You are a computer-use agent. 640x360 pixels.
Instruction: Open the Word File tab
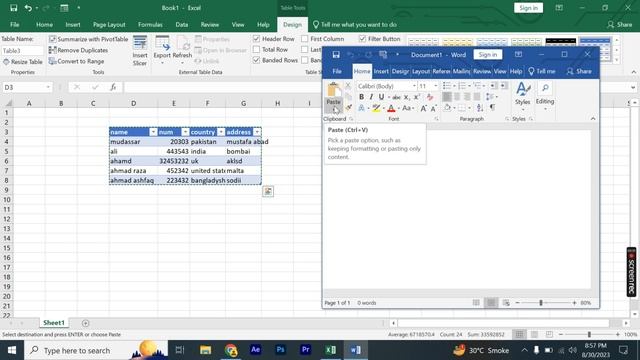(337, 71)
